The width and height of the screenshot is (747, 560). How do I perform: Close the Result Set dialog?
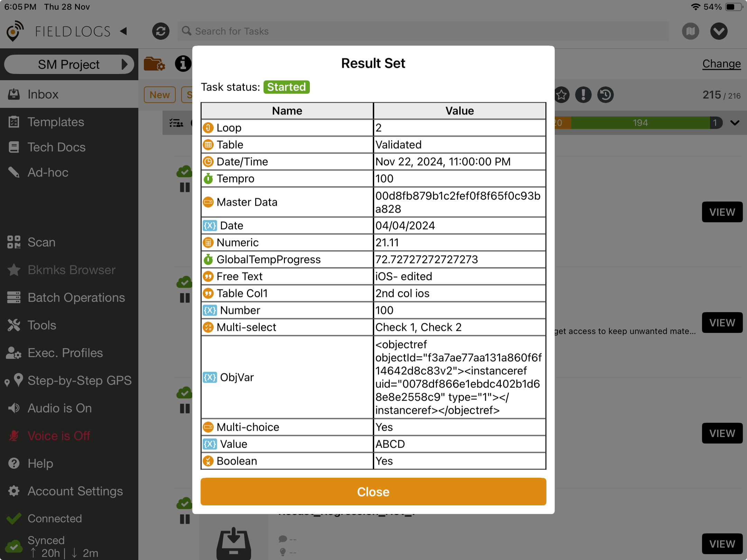tap(373, 492)
